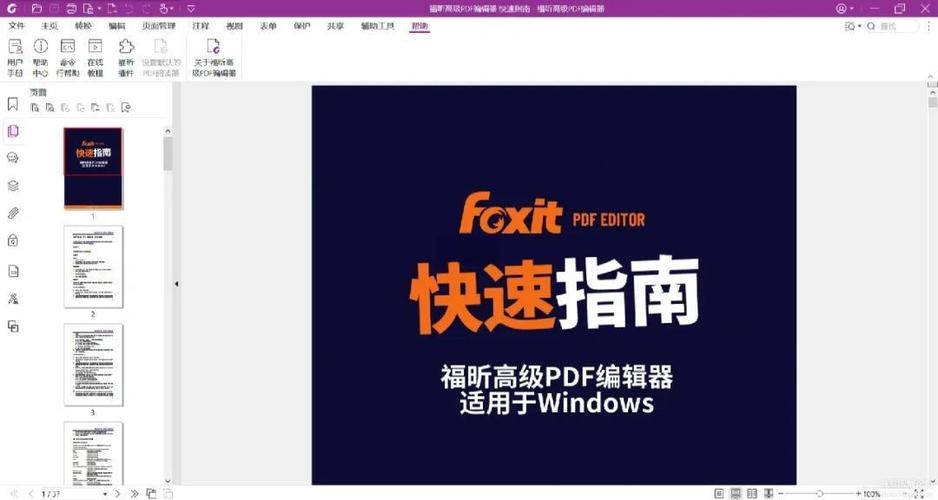Click the fullscreen icon in status bar
938x500 pixels.
[x=919, y=494]
